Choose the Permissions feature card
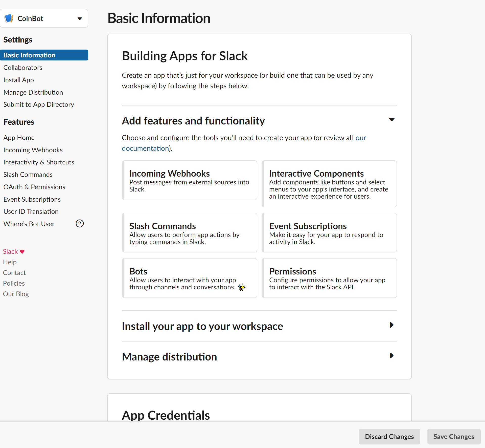The height and width of the screenshot is (448, 485). pyautogui.click(x=329, y=278)
